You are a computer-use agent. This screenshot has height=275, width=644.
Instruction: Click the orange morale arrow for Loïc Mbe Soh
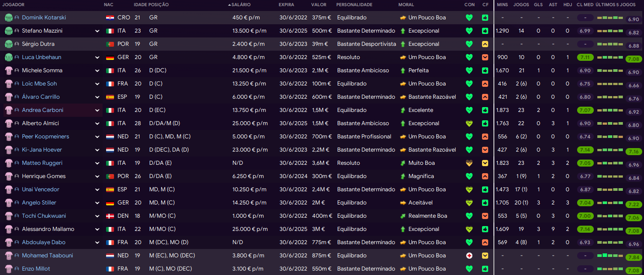[403, 84]
